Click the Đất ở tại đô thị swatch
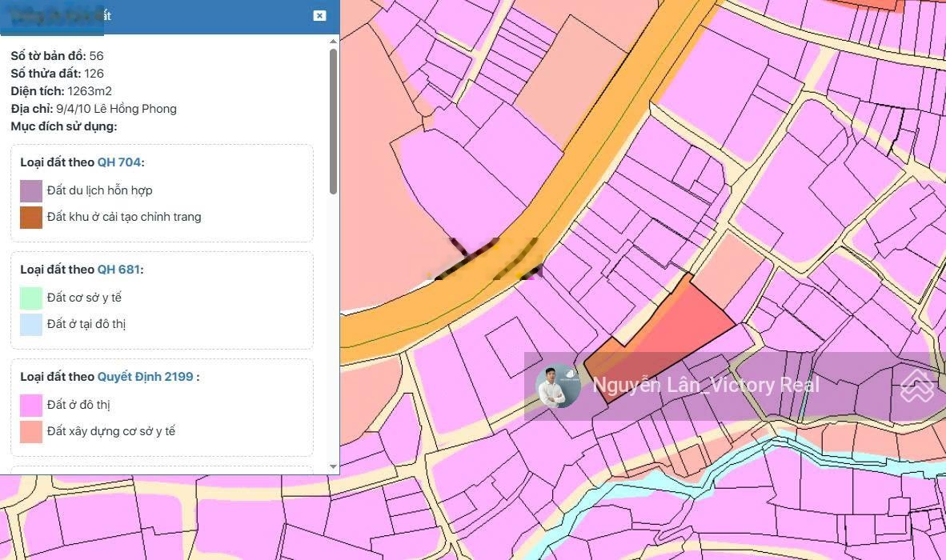This screenshot has height=560, width=946. tap(30, 324)
